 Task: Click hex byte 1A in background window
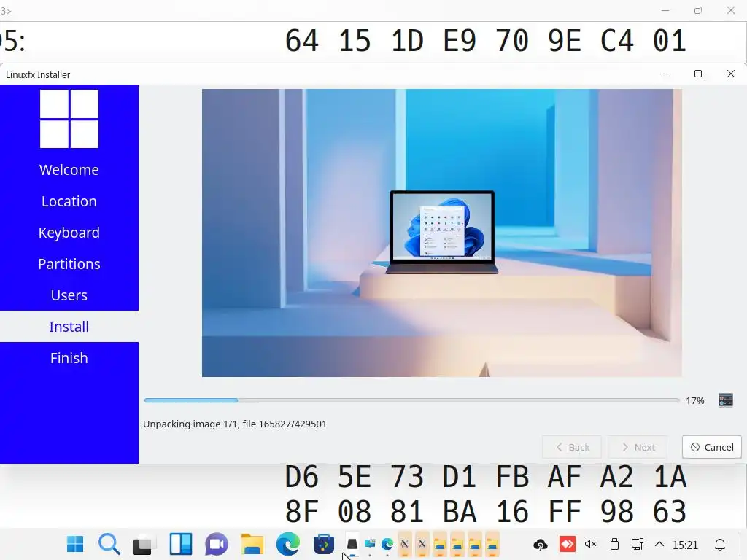[x=670, y=477]
